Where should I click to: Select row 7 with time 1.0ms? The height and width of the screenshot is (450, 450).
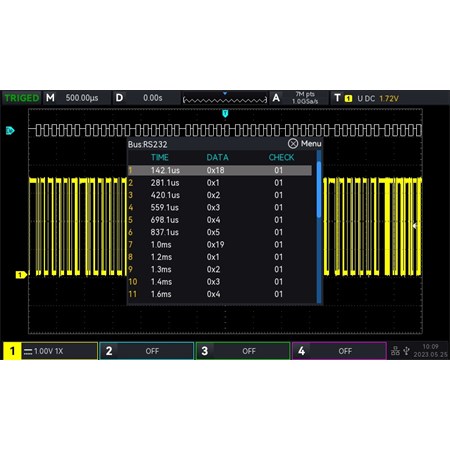tap(220, 244)
